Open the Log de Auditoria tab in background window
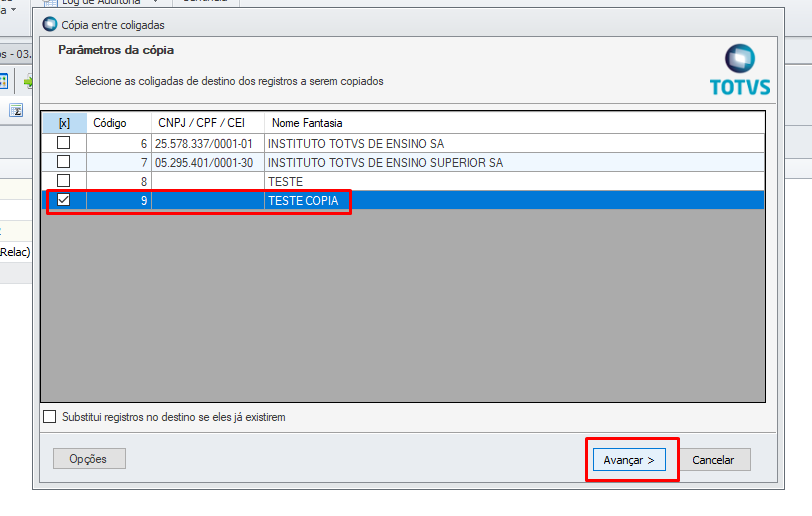The image size is (812, 516). (100, 2)
